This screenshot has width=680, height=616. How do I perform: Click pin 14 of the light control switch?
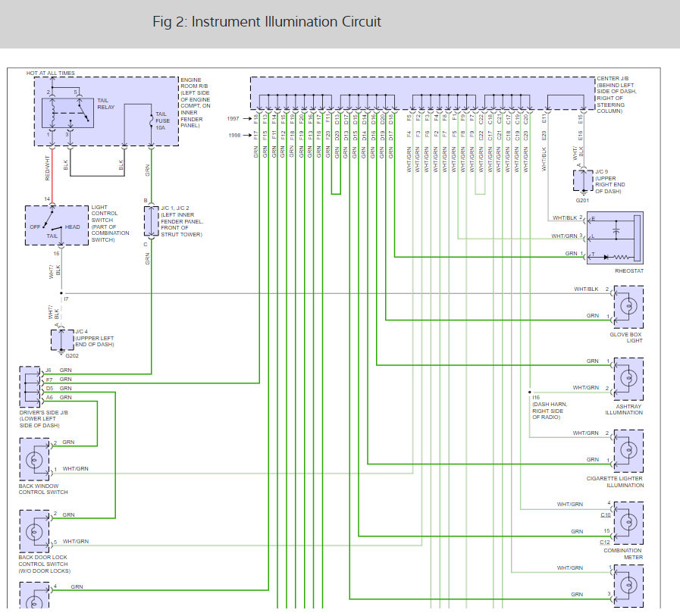tap(47, 199)
